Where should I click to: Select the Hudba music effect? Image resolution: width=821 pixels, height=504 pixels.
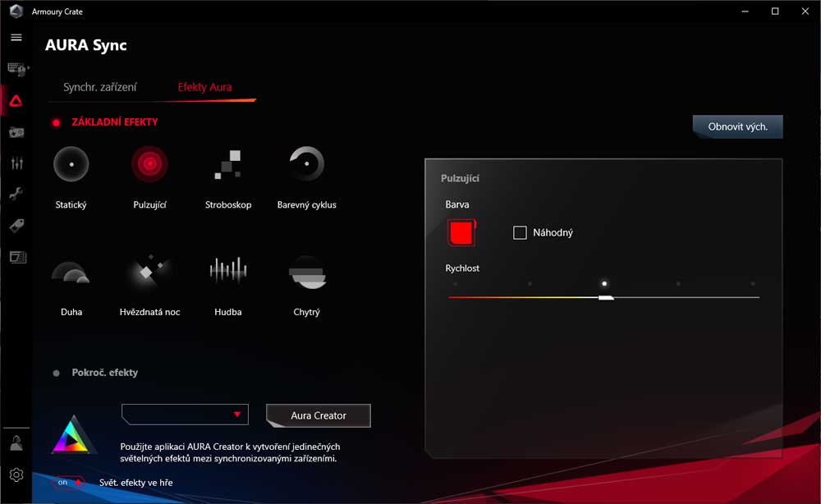pos(228,270)
